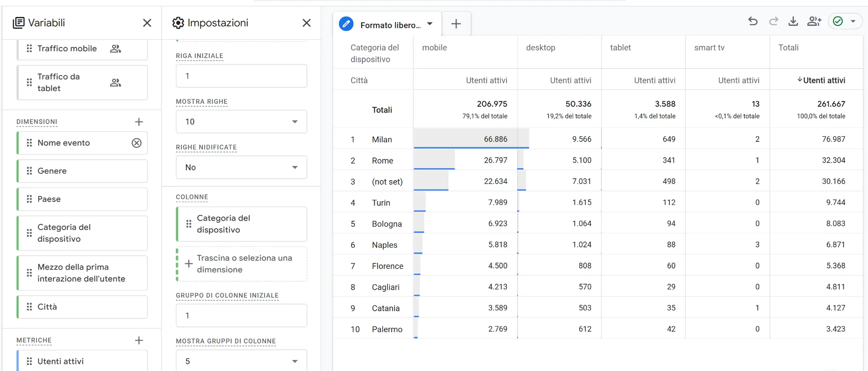Remove the Nome evento dimension
This screenshot has width=868, height=371.
[x=136, y=143]
